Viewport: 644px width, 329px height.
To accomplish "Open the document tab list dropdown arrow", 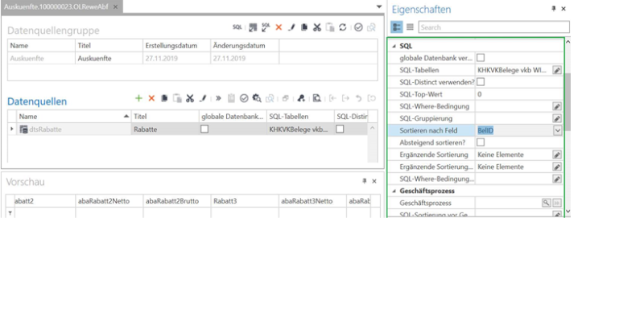I will coord(378,6).
